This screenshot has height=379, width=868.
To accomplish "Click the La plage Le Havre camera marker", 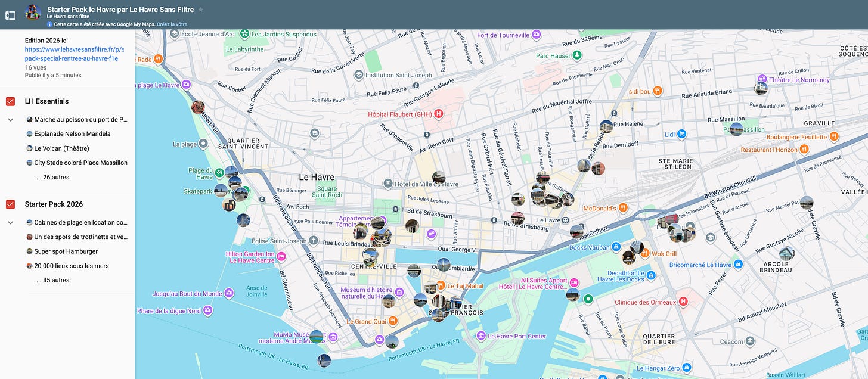I will [186, 85].
